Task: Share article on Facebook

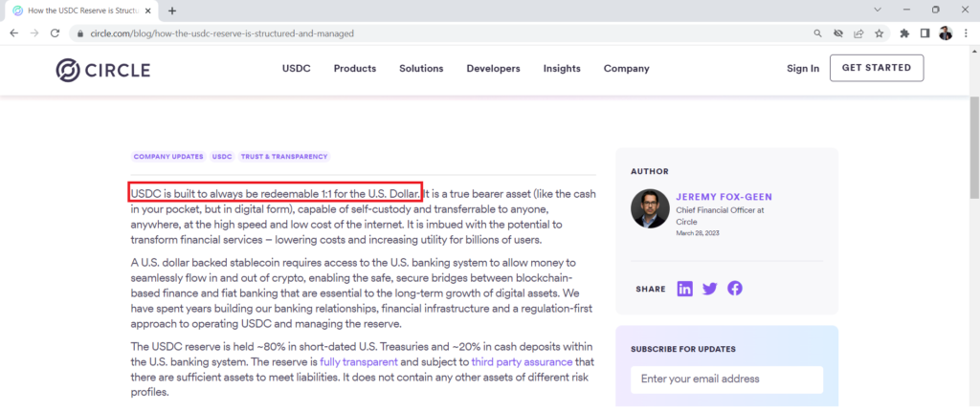Action: pos(734,289)
